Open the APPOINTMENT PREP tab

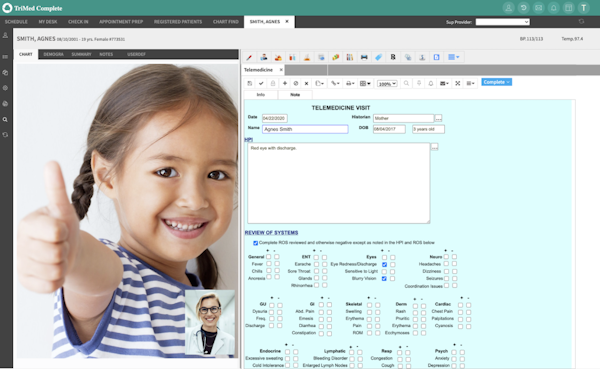[x=121, y=22]
